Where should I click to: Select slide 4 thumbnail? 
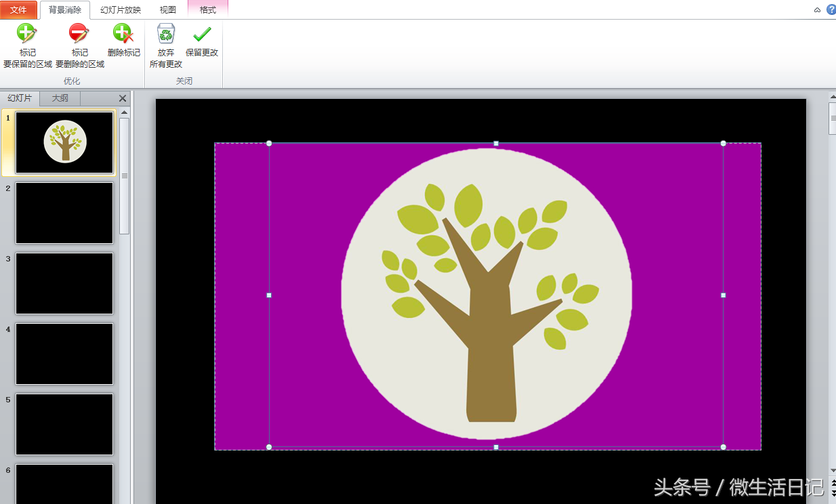(x=64, y=354)
